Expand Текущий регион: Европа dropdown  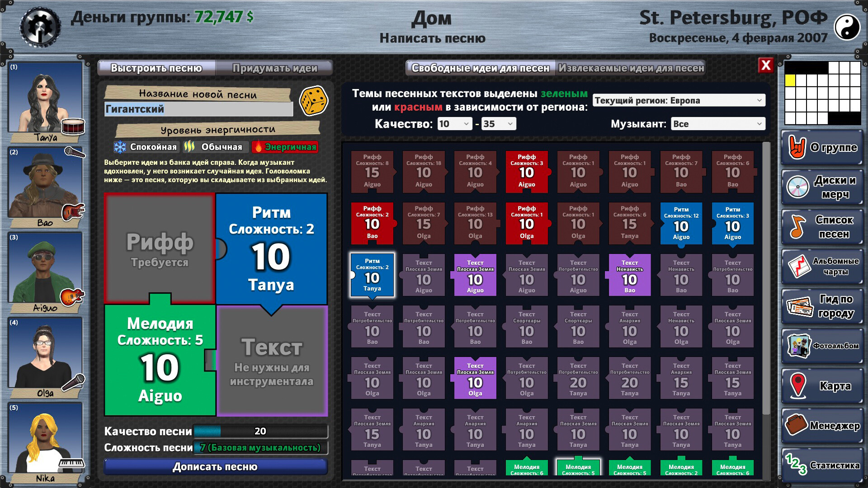coord(678,100)
